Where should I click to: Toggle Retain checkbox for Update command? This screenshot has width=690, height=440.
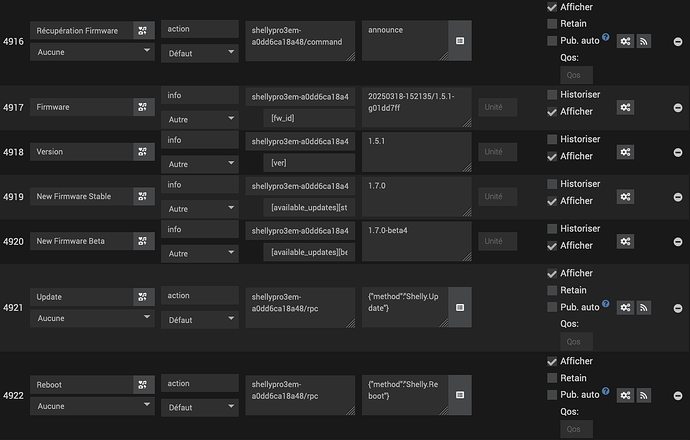click(552, 290)
